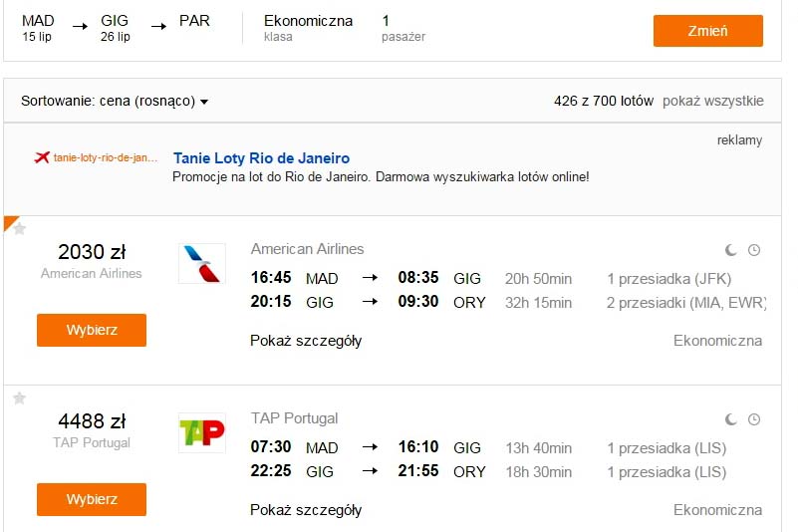This screenshot has width=798, height=532.
Task: Show all flights via 'pokaż wszystkie'
Action: [x=712, y=101]
